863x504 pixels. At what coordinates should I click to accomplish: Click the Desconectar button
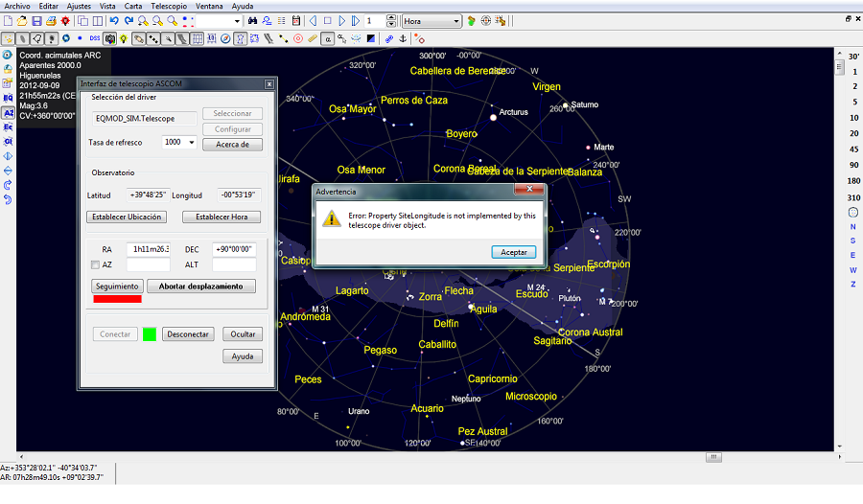188,334
